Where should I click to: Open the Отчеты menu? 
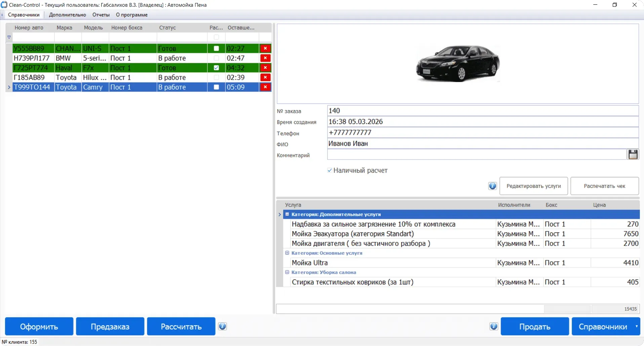[101, 15]
